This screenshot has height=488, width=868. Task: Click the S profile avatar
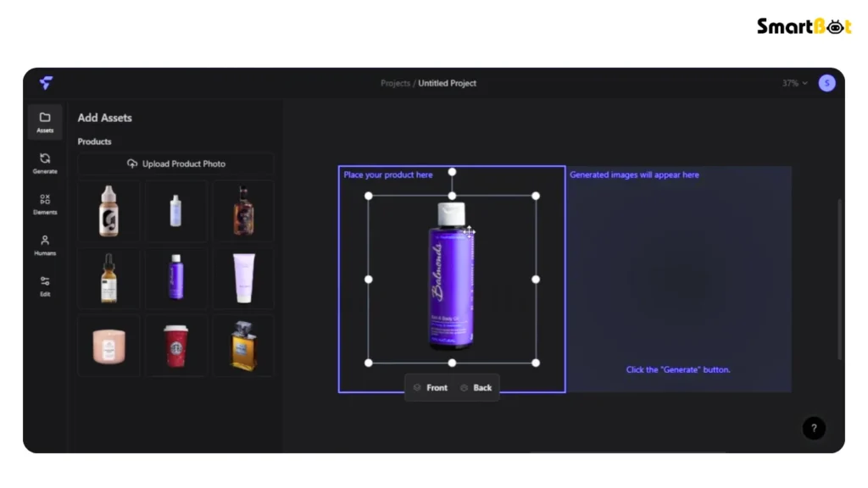826,83
